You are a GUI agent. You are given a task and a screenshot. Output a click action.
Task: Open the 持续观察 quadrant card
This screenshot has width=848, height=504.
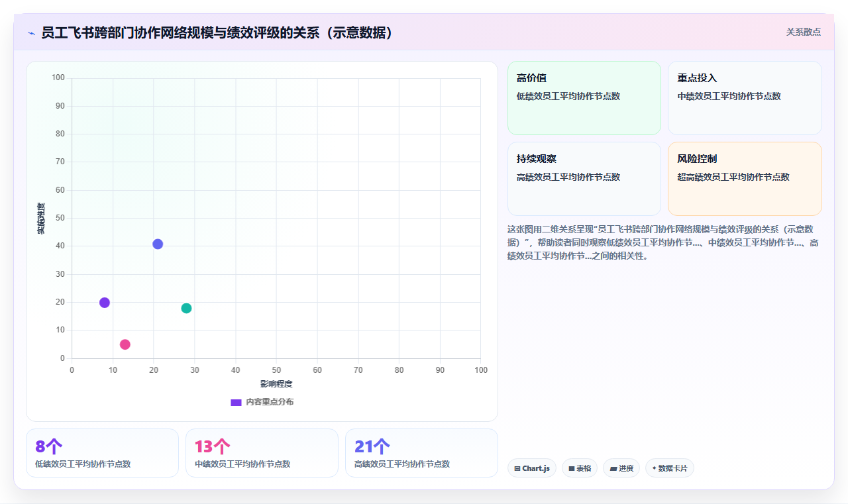click(x=584, y=179)
